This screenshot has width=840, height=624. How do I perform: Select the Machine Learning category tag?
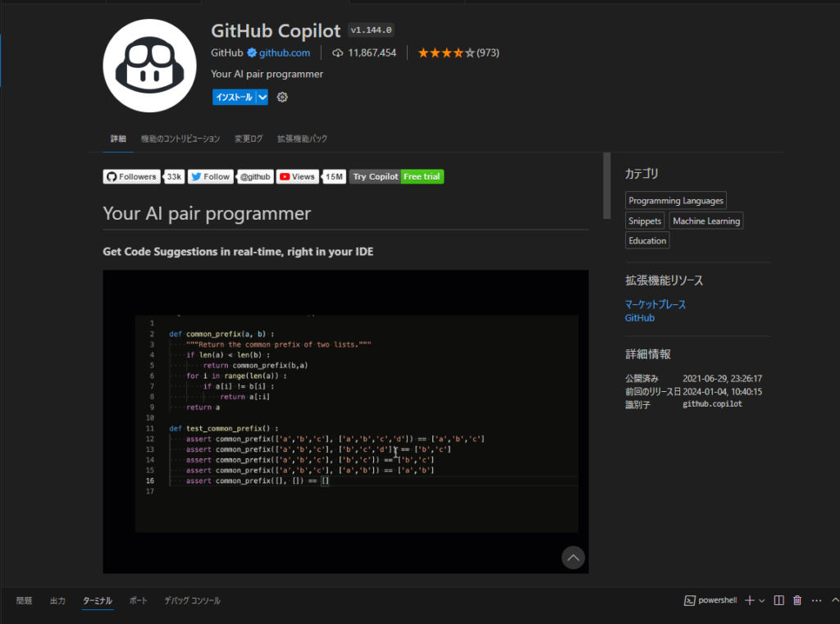click(706, 221)
